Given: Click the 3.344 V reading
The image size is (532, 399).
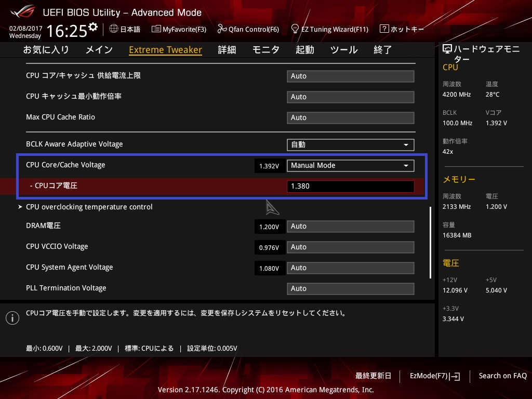Looking at the screenshot, I should (x=453, y=319).
